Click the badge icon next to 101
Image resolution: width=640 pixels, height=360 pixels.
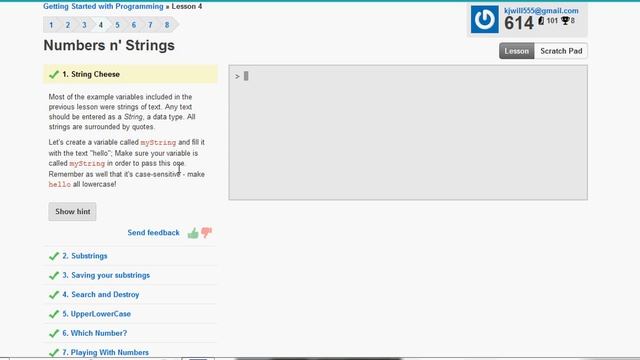pyautogui.click(x=541, y=20)
